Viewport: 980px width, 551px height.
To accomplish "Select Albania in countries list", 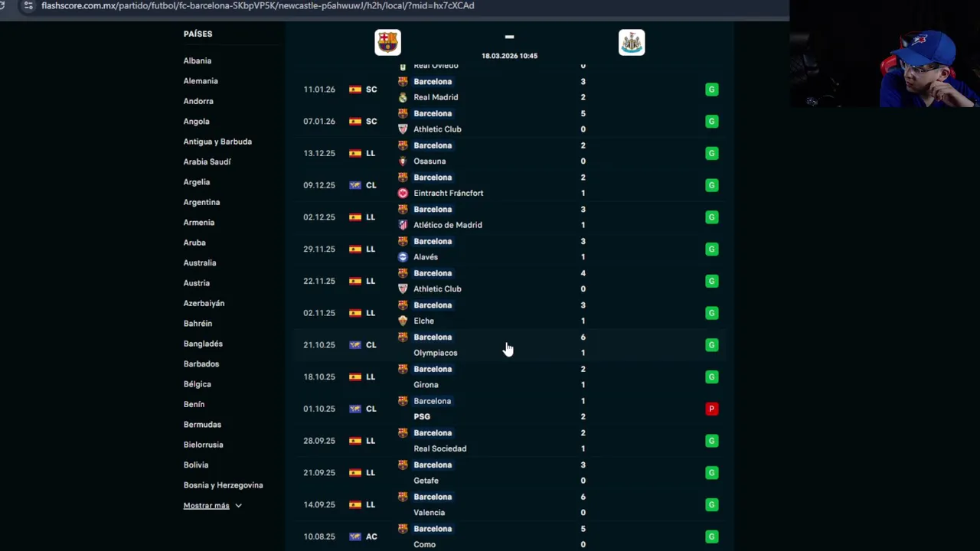I will click(198, 60).
